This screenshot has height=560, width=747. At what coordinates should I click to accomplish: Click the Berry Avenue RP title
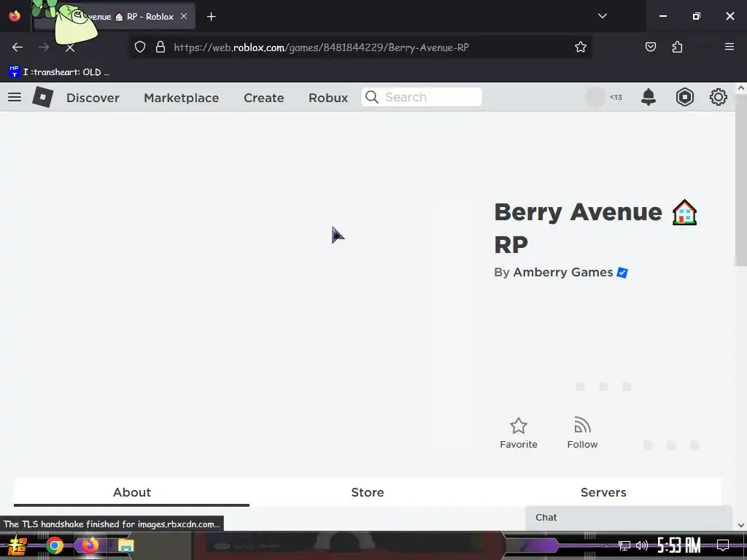click(x=595, y=228)
